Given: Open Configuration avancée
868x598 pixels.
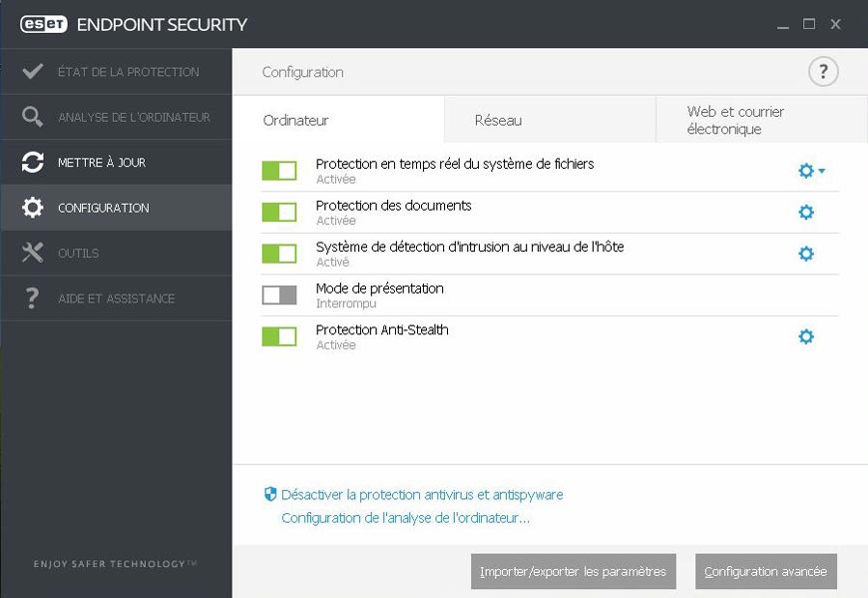Looking at the screenshot, I should click(766, 572).
